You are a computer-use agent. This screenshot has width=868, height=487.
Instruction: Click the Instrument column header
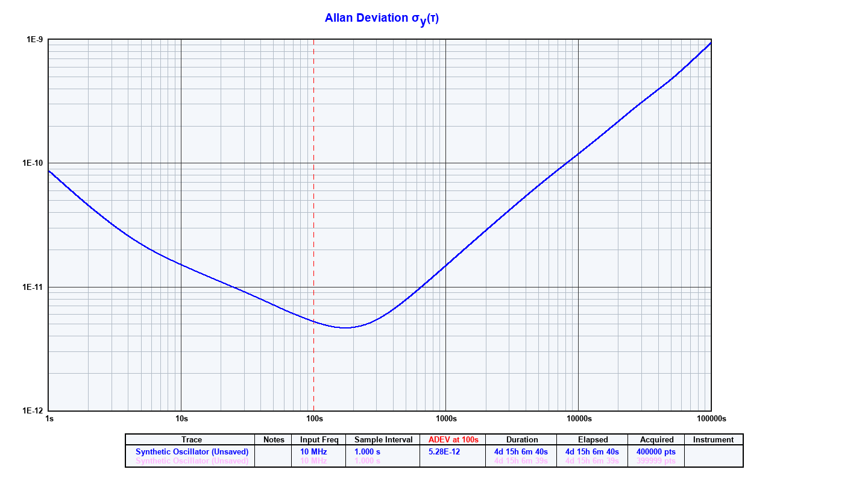pyautogui.click(x=714, y=440)
